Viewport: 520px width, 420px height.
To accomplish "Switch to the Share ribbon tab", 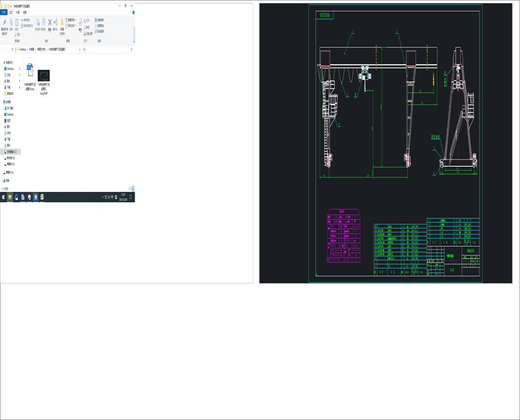I will point(17,13).
